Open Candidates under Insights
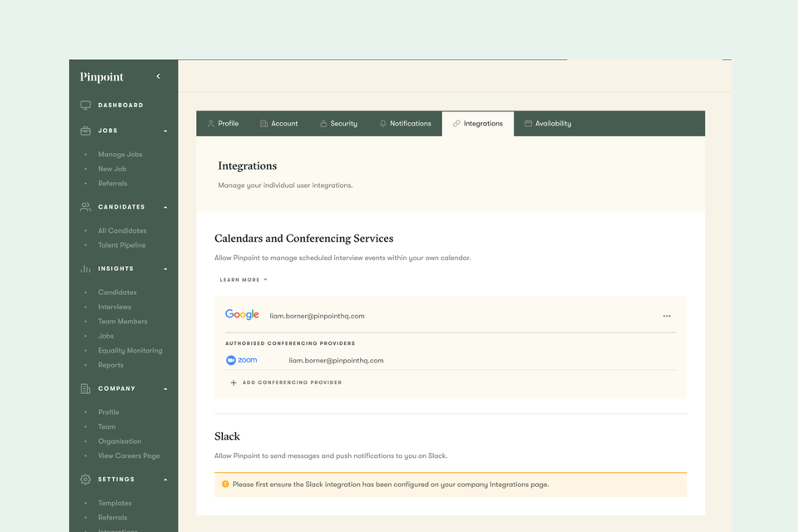Screen dimensions: 798x532 (x=117, y=293)
